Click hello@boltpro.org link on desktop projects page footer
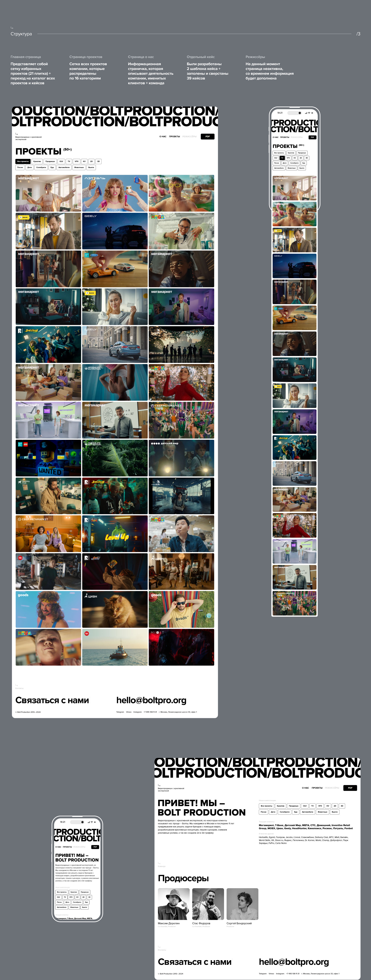 point(151,700)
